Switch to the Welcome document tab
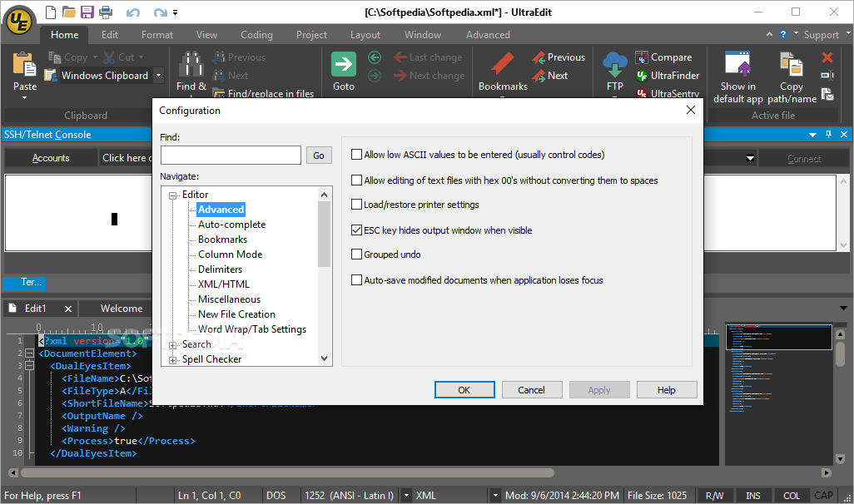The width and height of the screenshot is (854, 504). click(x=122, y=308)
